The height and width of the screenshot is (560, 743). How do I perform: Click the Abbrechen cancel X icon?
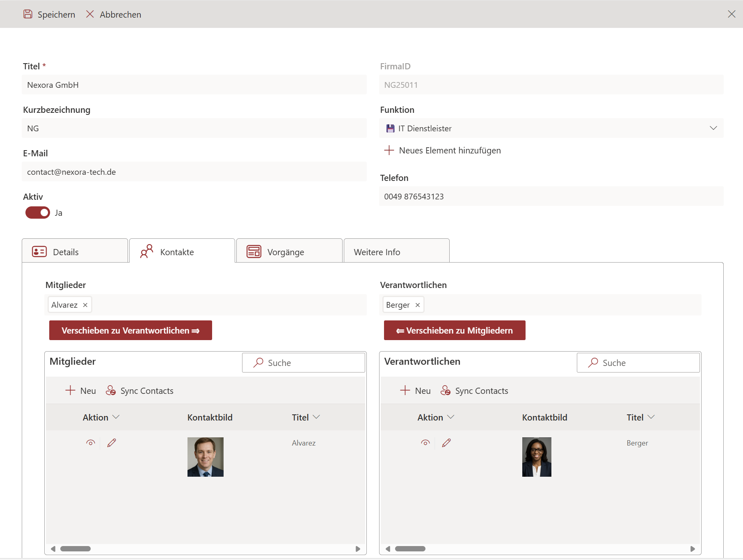[x=90, y=14]
